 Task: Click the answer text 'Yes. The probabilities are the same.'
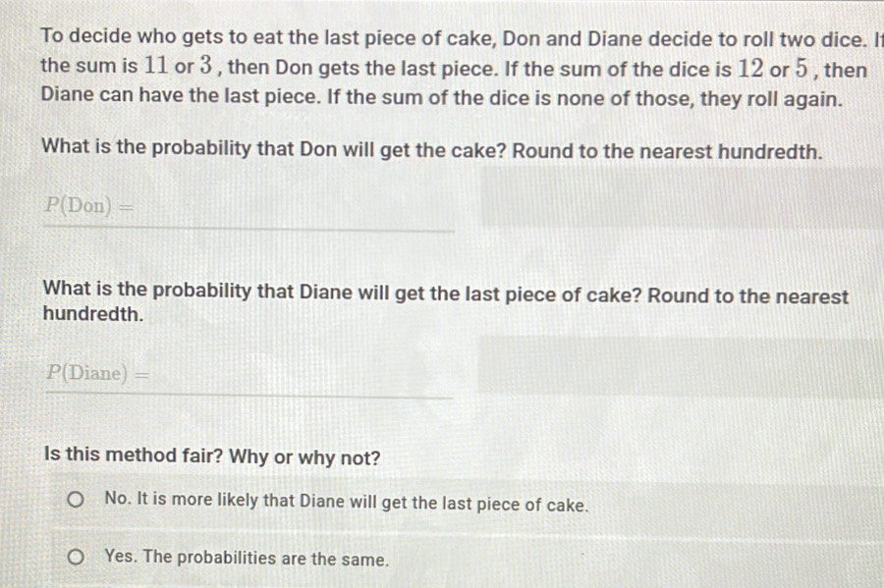tap(247, 560)
